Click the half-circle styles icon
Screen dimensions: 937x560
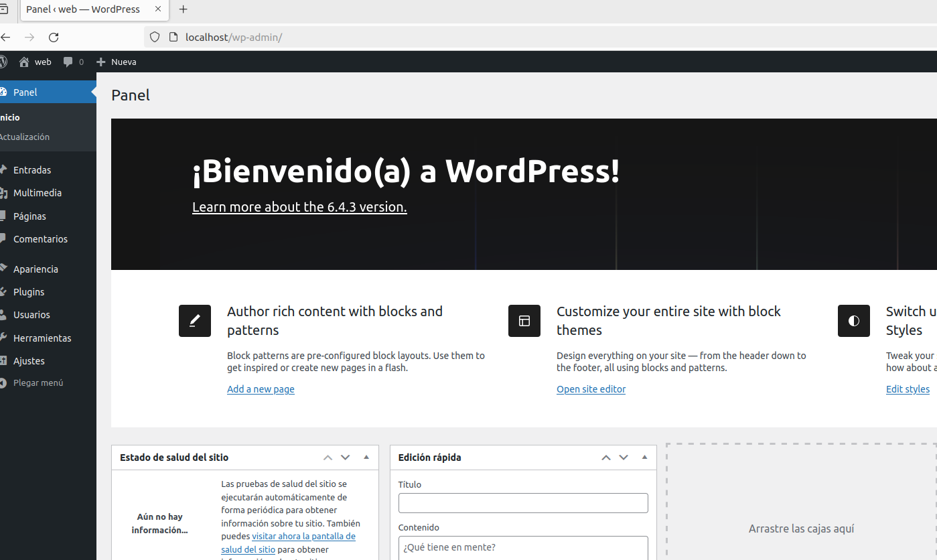point(854,321)
